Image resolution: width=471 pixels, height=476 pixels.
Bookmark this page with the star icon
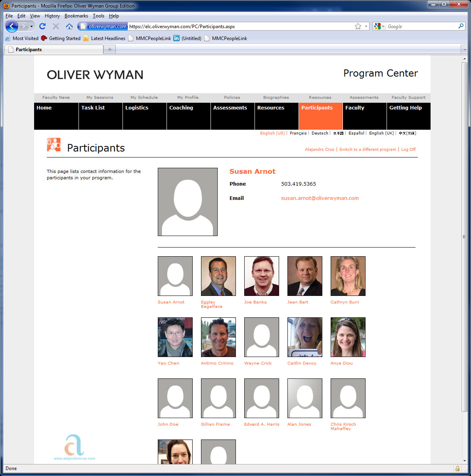coord(358,26)
